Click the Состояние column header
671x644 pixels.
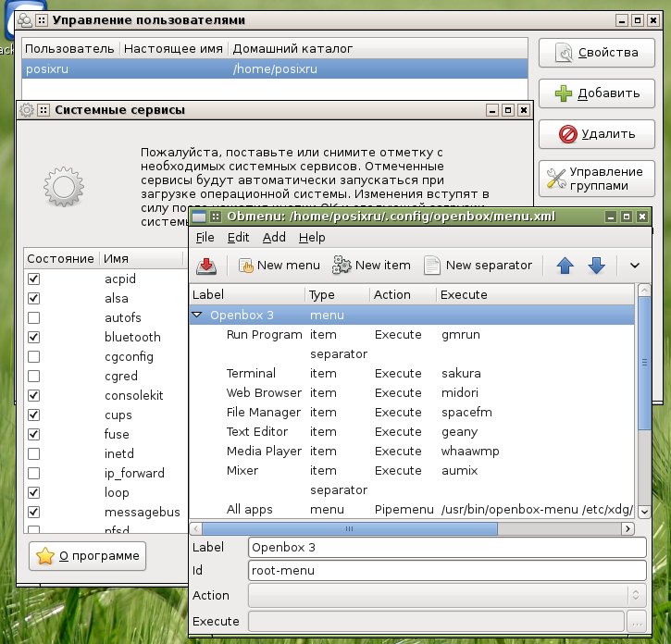pyautogui.click(x=61, y=259)
